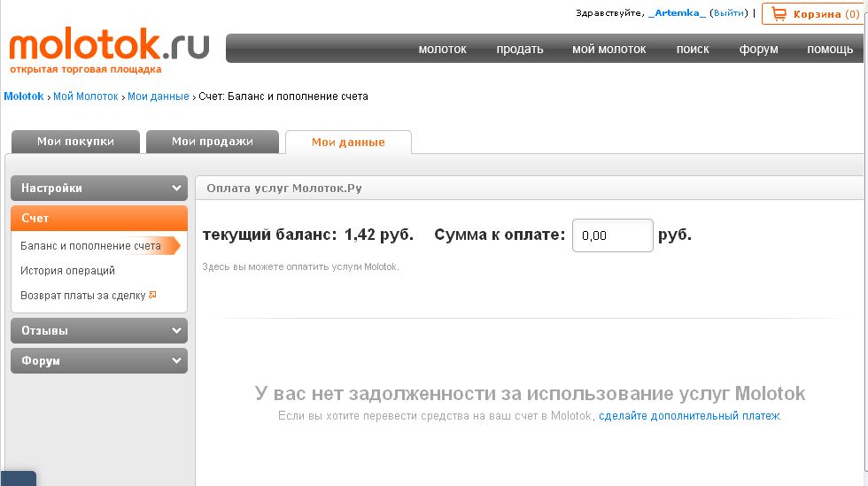Expand the Настройки chevron
Image resolution: width=868 pixels, height=486 pixels.
click(x=176, y=189)
